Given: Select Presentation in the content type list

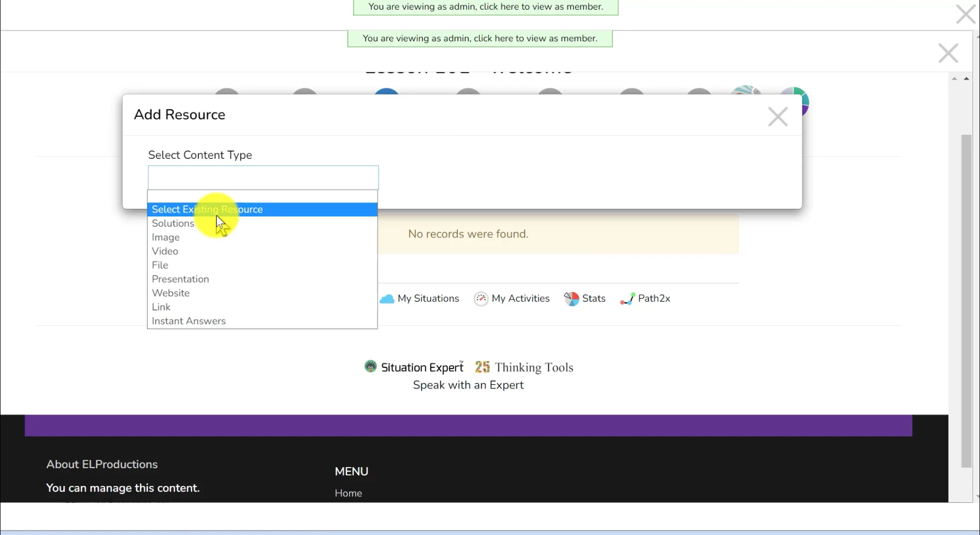Looking at the screenshot, I should click(x=180, y=279).
